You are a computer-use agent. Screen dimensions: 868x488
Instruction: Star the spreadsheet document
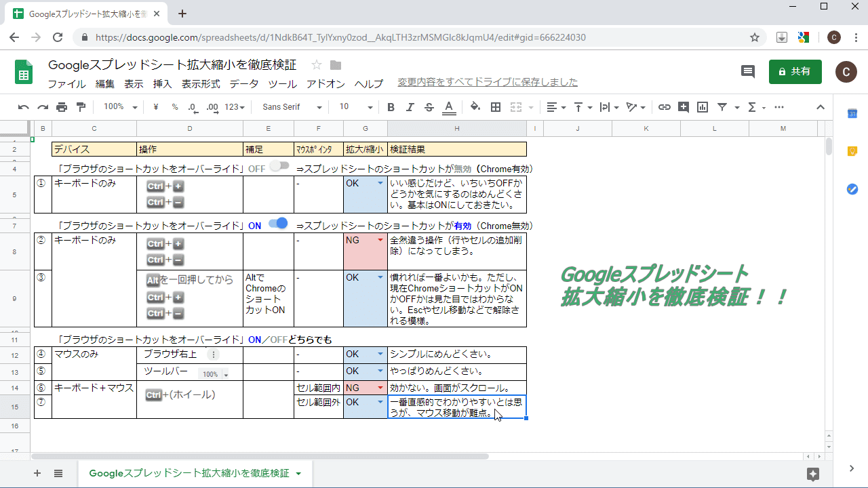317,65
